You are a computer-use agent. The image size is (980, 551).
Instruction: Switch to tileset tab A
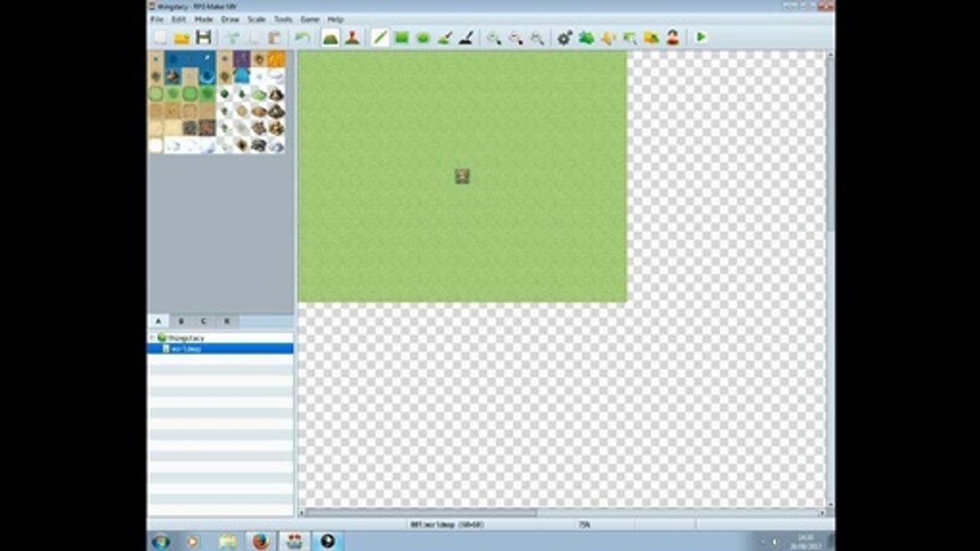pos(158,321)
